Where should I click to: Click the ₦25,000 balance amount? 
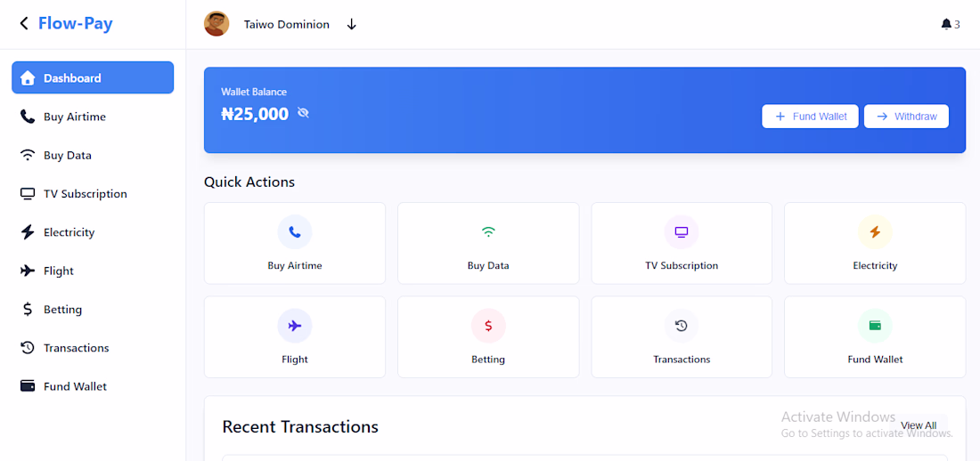(255, 114)
